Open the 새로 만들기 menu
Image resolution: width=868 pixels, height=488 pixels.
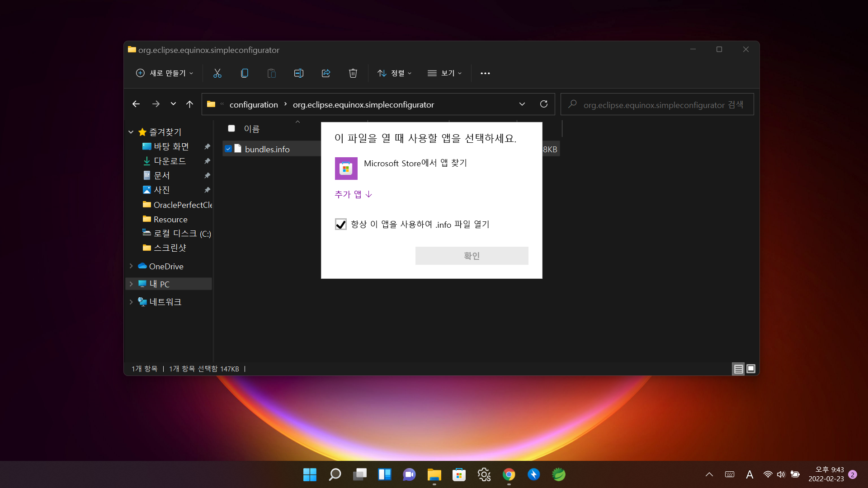(x=165, y=73)
